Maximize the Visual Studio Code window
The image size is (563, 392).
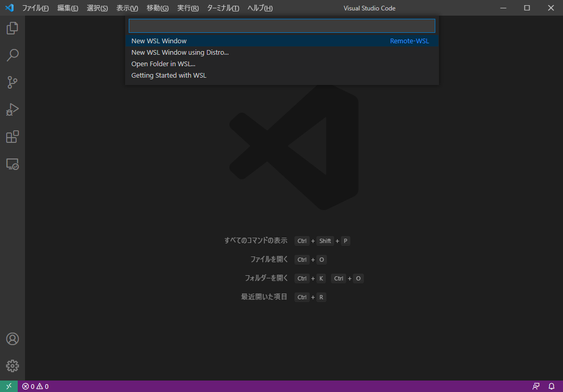527,8
